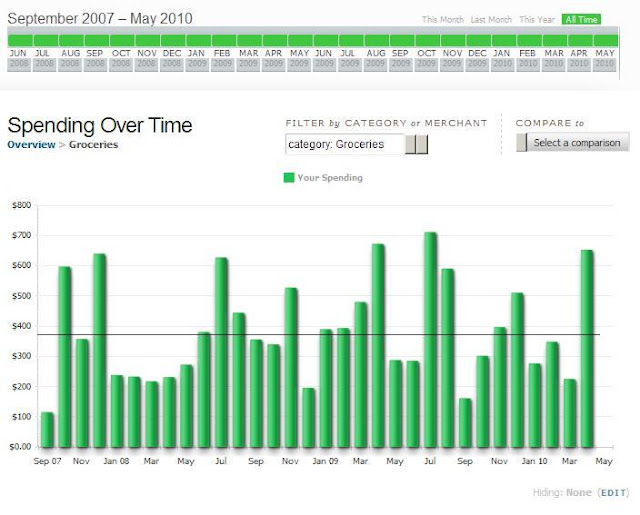
Task: Click the spending bar above Jan 08
Action: pyautogui.click(x=117, y=411)
